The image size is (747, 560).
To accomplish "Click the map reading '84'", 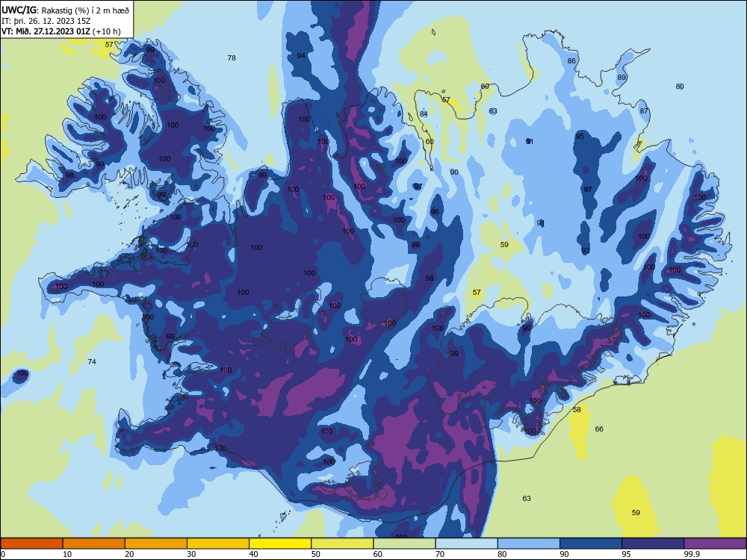I will [424, 113].
